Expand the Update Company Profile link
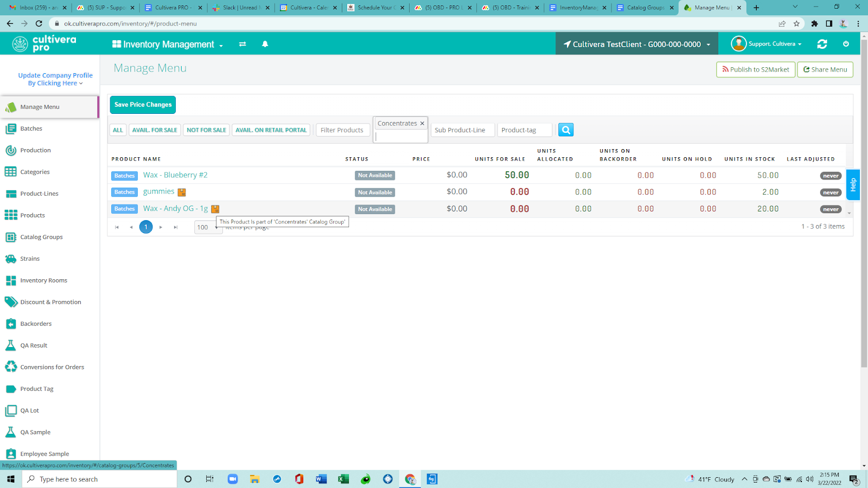This screenshot has height=488, width=868. [55, 79]
